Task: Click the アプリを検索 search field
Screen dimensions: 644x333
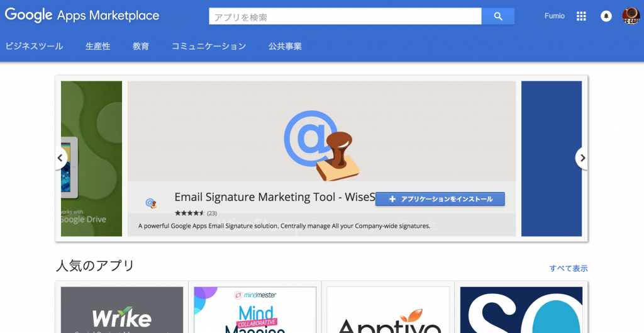Action: pyautogui.click(x=345, y=16)
